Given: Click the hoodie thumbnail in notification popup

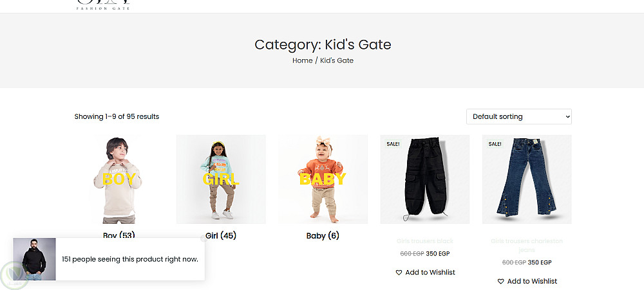Looking at the screenshot, I should pyautogui.click(x=34, y=259).
